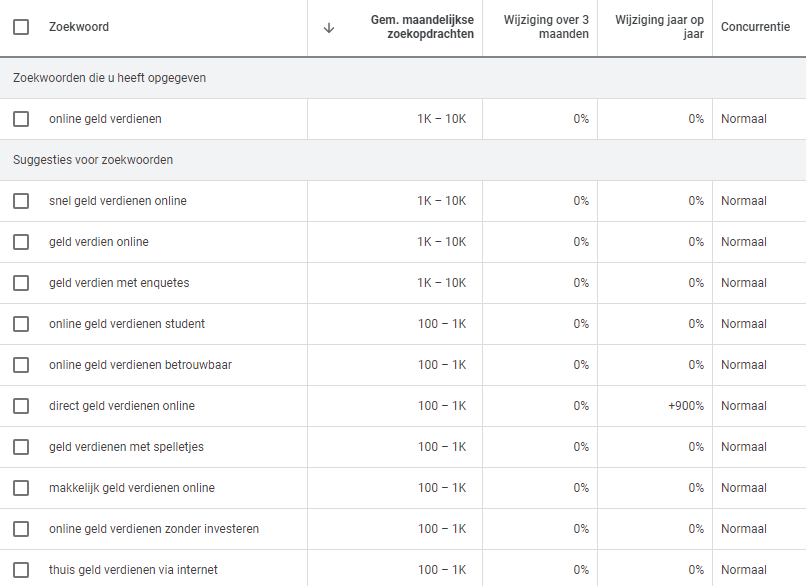This screenshot has width=806, height=586.
Task: Click 'Wijziging jaar op jaar' header
Action: (x=659, y=28)
